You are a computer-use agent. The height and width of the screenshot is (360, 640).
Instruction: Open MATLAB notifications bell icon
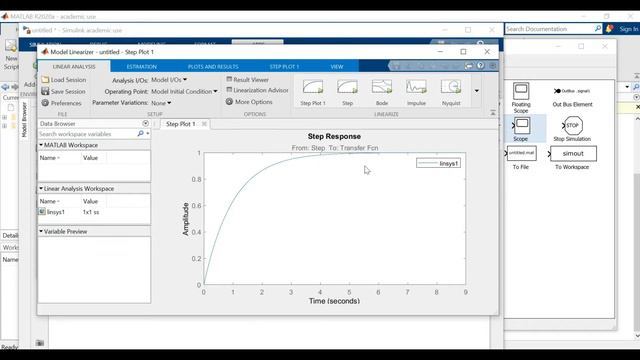pos(609,29)
